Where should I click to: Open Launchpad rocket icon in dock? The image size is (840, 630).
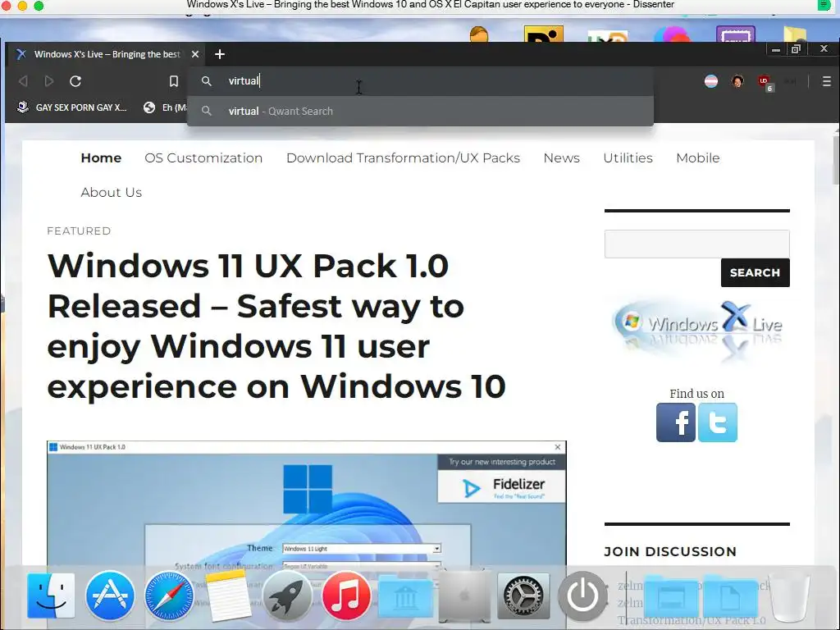(287, 596)
